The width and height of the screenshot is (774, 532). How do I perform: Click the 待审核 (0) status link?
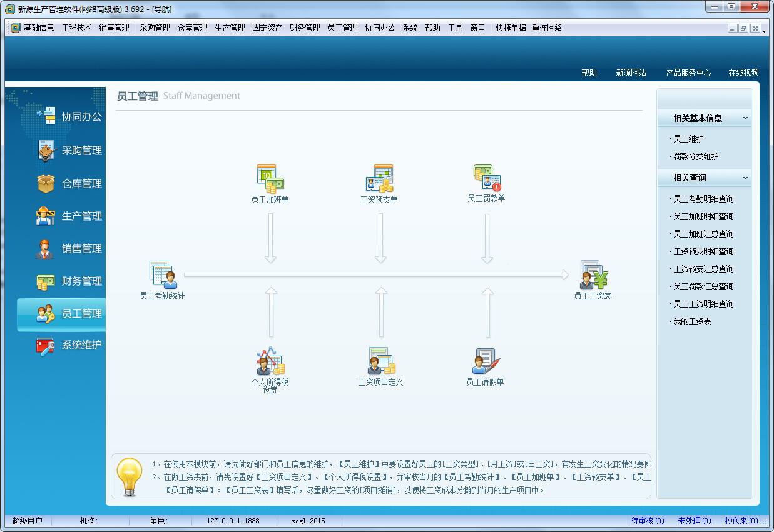point(648,521)
